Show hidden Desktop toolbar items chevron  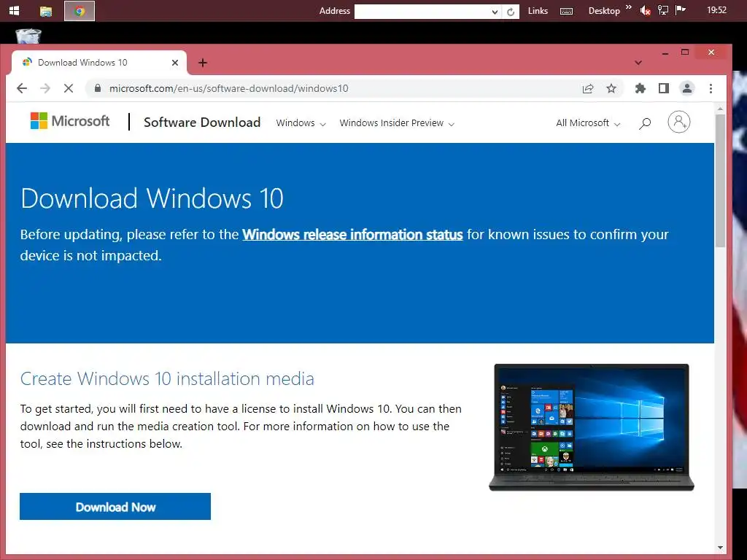(x=628, y=7)
